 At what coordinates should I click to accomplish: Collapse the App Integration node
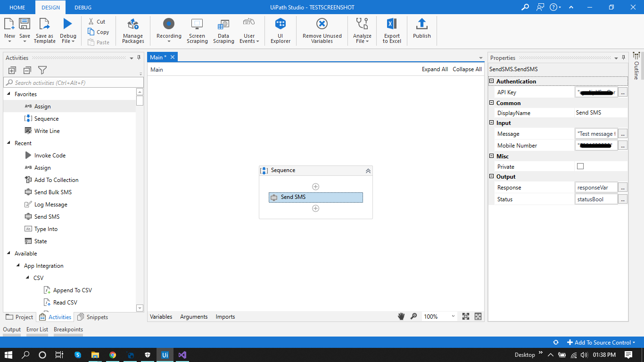pyautogui.click(x=18, y=265)
